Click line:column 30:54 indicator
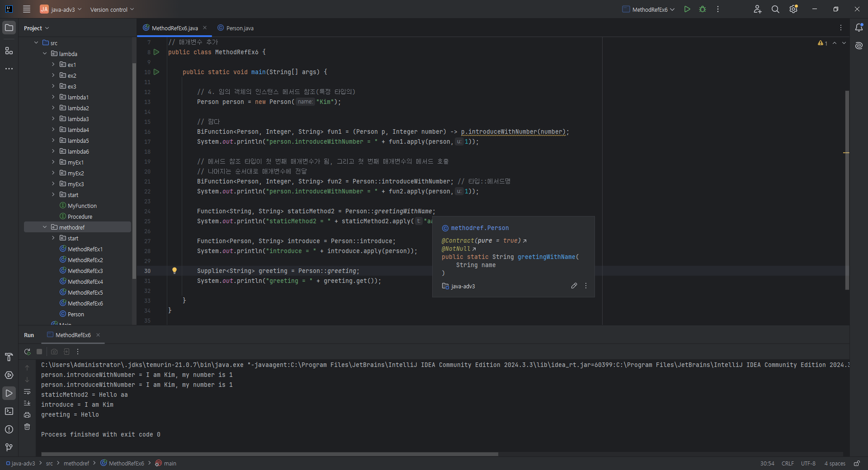 (767, 463)
